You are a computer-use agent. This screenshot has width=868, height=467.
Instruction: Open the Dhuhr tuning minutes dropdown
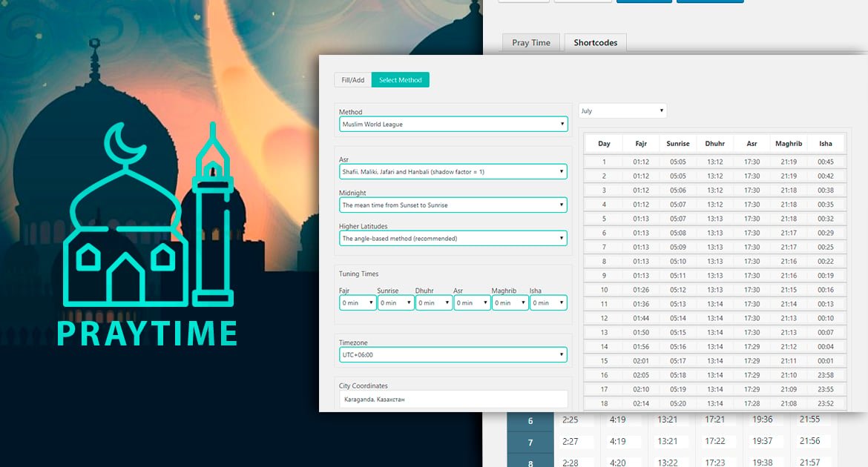click(x=433, y=303)
